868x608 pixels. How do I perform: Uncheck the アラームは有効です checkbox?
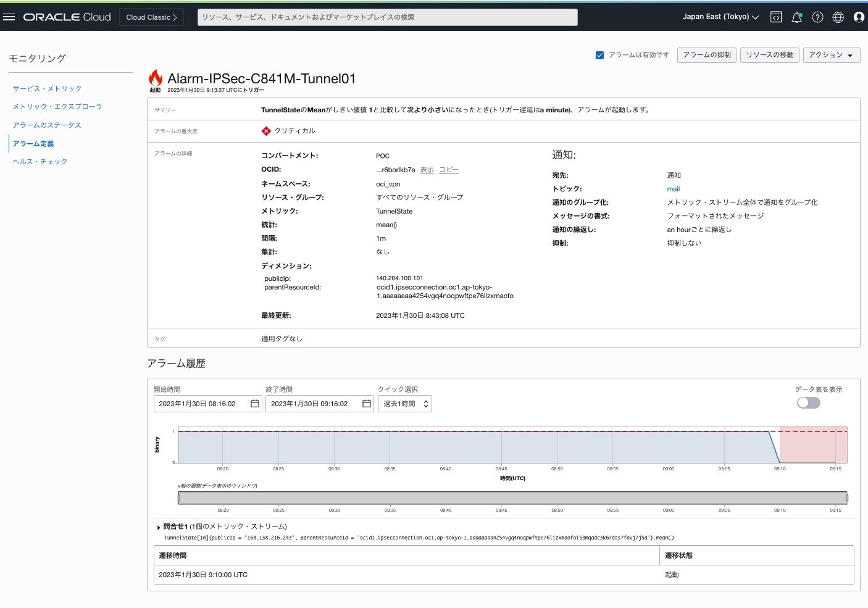coord(599,55)
